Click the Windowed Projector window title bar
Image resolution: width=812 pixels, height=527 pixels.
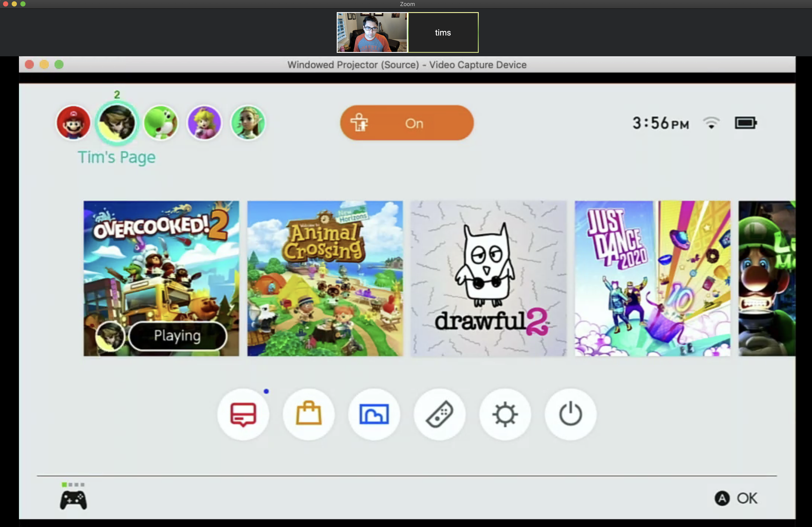point(407,65)
